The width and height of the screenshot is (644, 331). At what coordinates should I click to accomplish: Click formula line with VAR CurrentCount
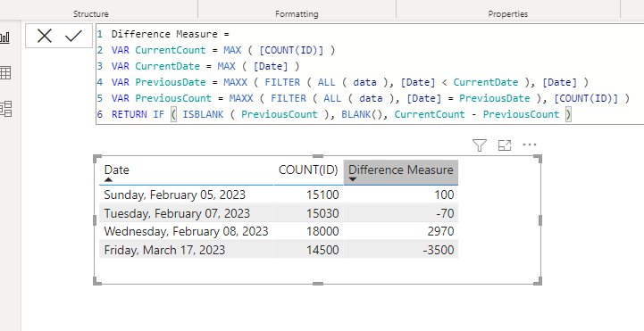(x=223, y=50)
